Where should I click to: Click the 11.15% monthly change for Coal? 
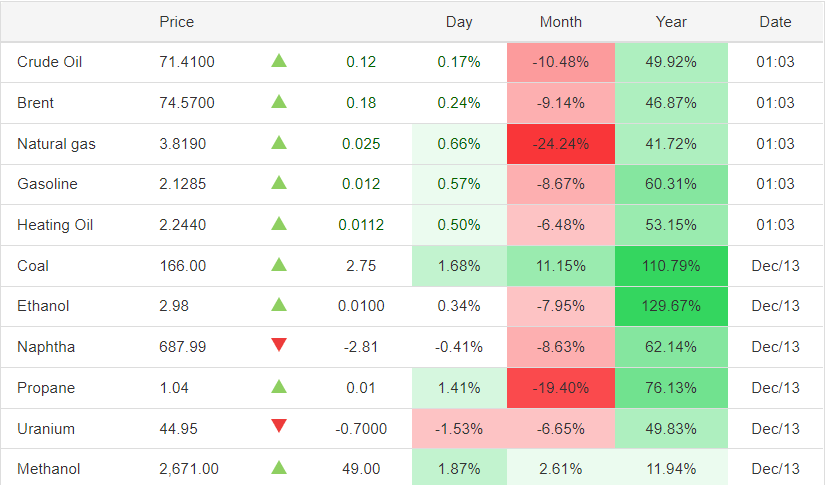click(561, 266)
